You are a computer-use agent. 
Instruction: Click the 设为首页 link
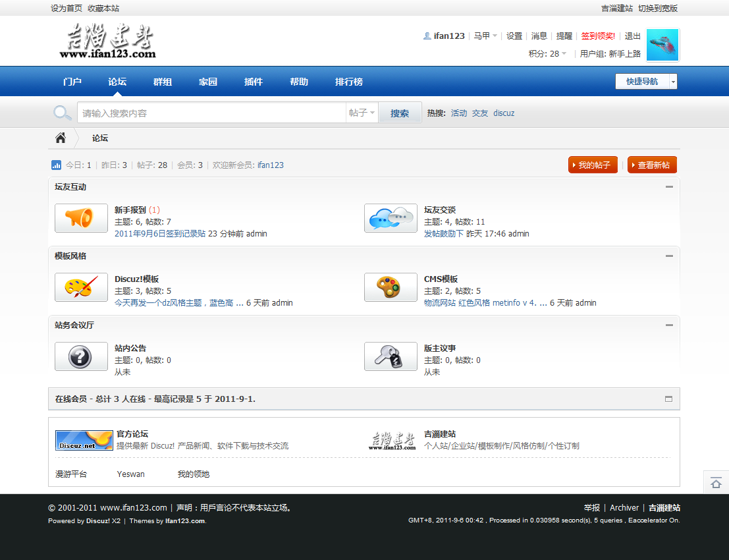click(67, 9)
